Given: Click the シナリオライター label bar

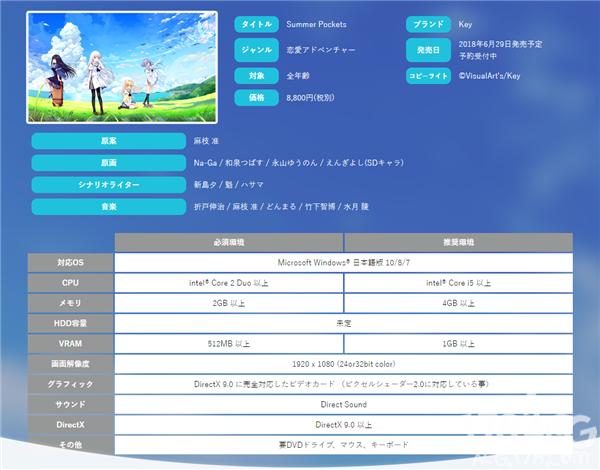Looking at the screenshot, I should point(109,185).
